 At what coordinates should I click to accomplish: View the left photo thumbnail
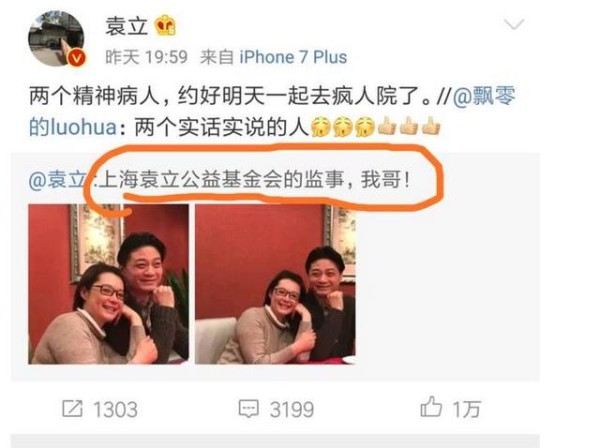coord(108,284)
